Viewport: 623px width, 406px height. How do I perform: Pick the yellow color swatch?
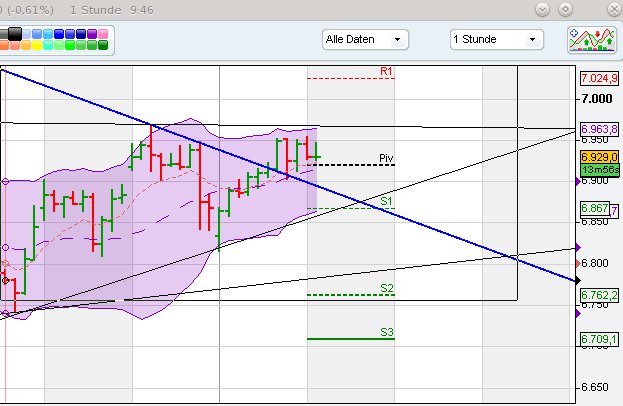click(x=37, y=45)
